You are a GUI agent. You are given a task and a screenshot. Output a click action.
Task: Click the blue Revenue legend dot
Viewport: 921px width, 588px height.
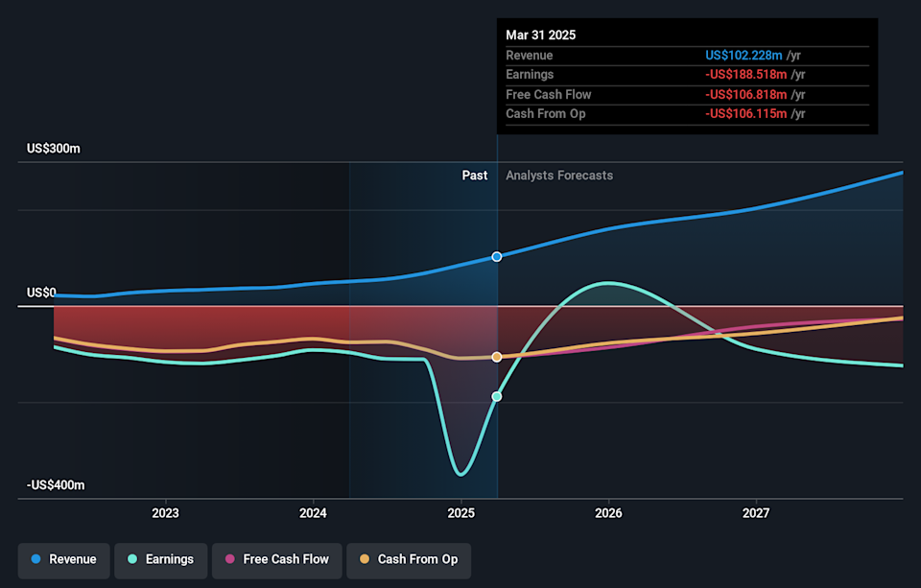click(35, 559)
